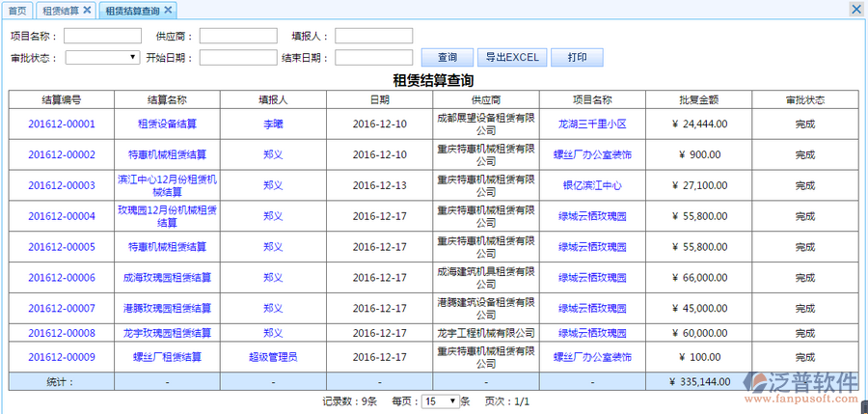Click the close X icon at top right

(x=855, y=9)
